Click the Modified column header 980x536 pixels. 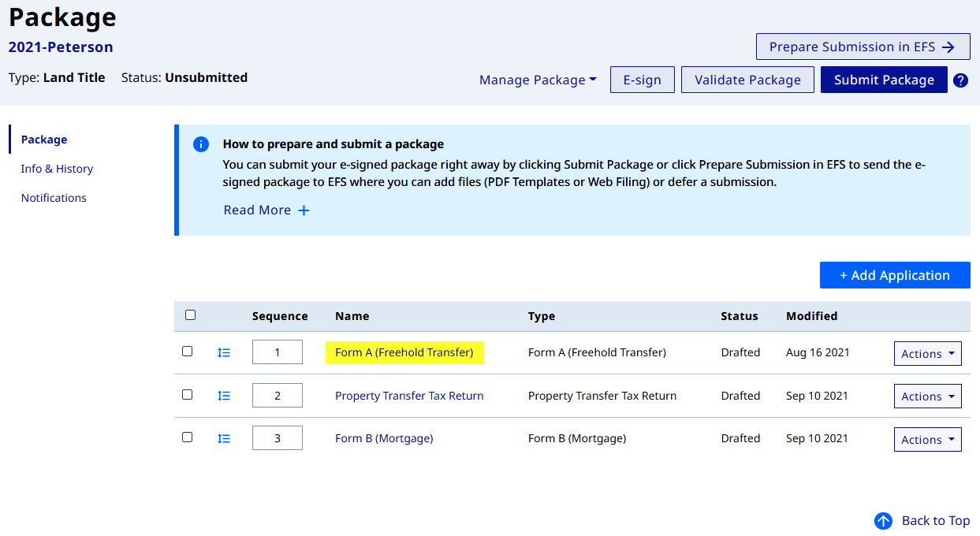[x=811, y=316]
